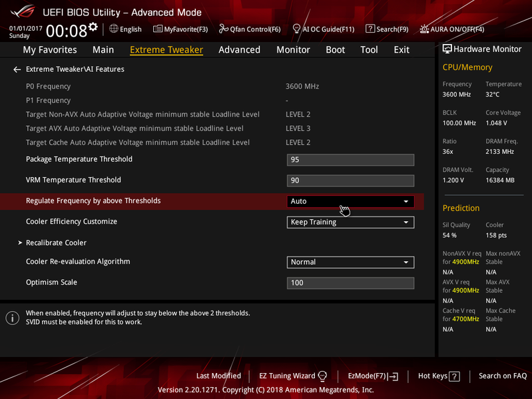The width and height of the screenshot is (532, 399).
Task: Select English language option
Action: coord(131,29)
